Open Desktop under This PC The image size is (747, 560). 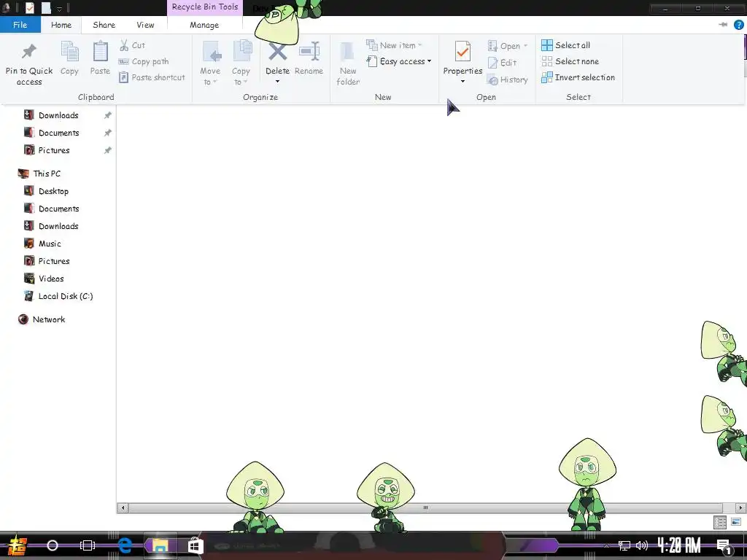click(x=53, y=191)
